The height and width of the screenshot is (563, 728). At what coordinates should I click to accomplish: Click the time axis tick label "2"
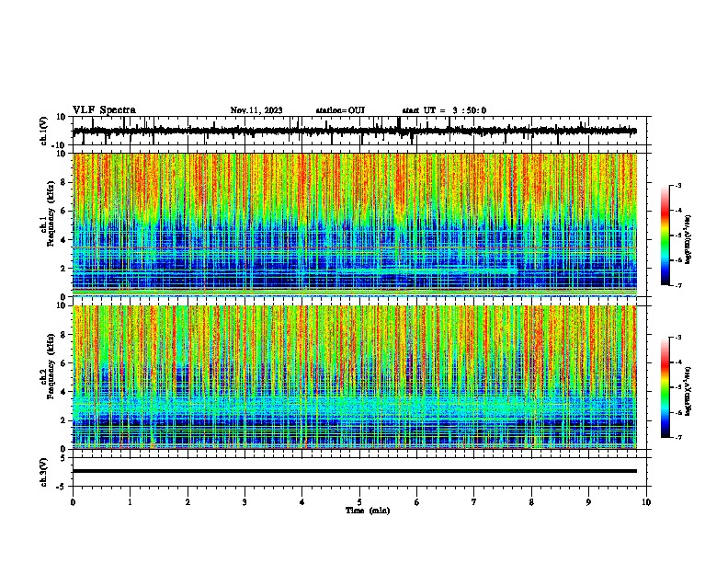188,502
